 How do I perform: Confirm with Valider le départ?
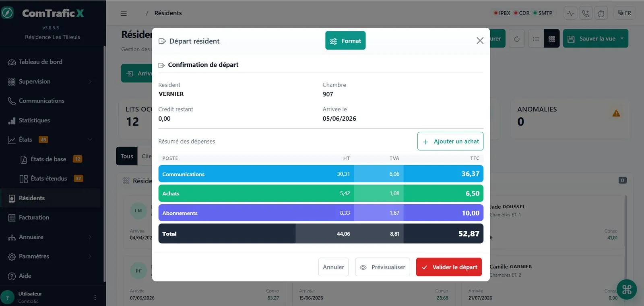pyautogui.click(x=449, y=267)
